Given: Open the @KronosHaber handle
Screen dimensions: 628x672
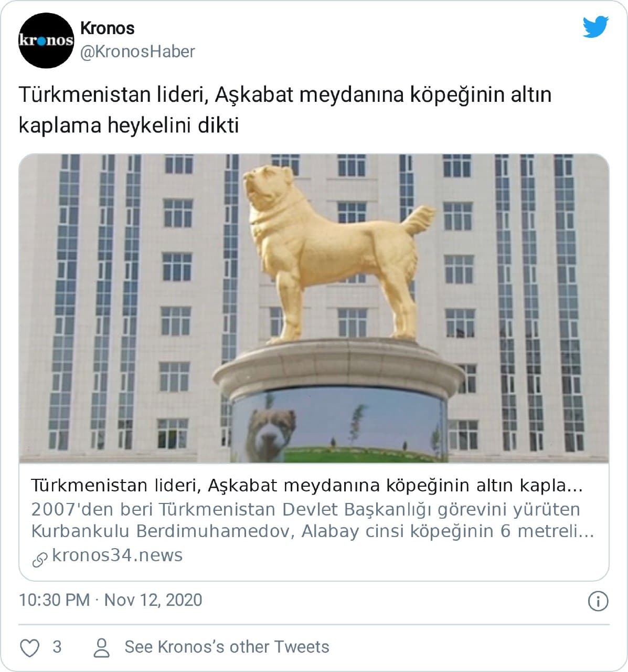Looking at the screenshot, I should tap(137, 51).
